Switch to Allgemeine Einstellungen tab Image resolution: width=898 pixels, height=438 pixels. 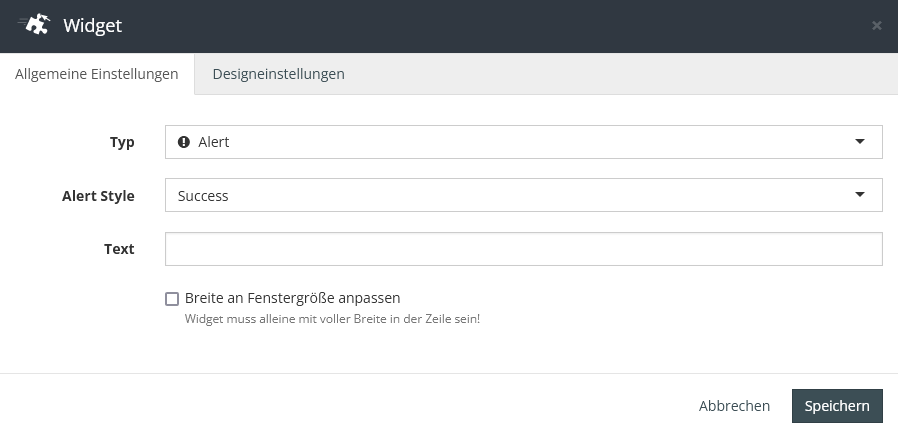tap(97, 74)
